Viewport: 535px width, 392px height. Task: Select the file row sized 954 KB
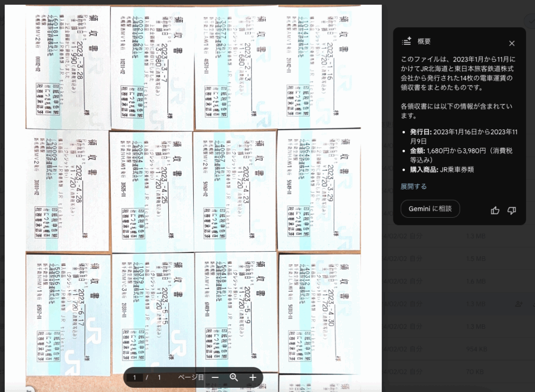[475, 349]
